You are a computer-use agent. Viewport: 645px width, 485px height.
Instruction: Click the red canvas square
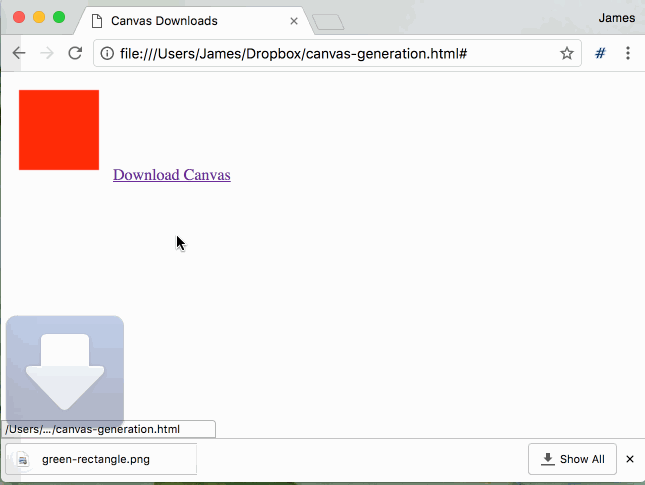point(59,130)
